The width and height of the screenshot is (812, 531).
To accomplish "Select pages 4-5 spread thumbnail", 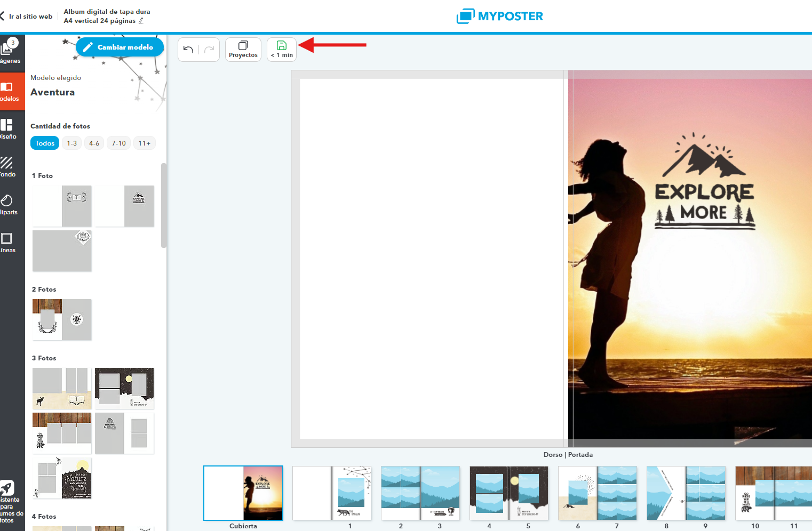I will [509, 493].
